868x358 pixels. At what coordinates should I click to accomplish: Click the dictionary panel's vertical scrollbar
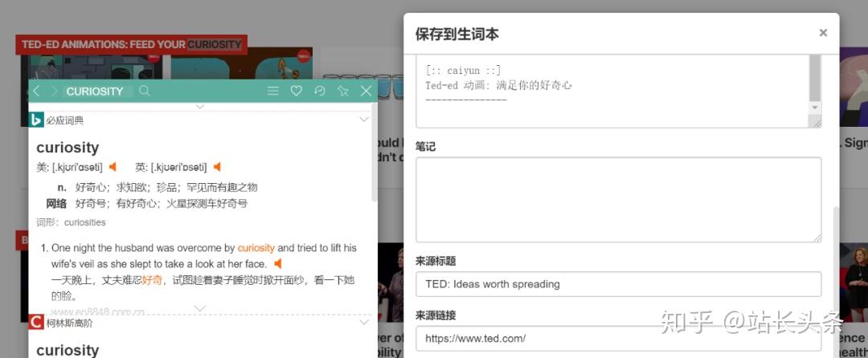click(375, 152)
